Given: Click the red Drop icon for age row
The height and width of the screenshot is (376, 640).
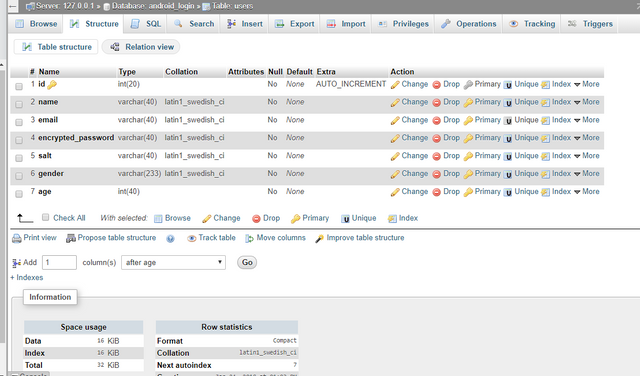Looking at the screenshot, I should click(x=436, y=192).
